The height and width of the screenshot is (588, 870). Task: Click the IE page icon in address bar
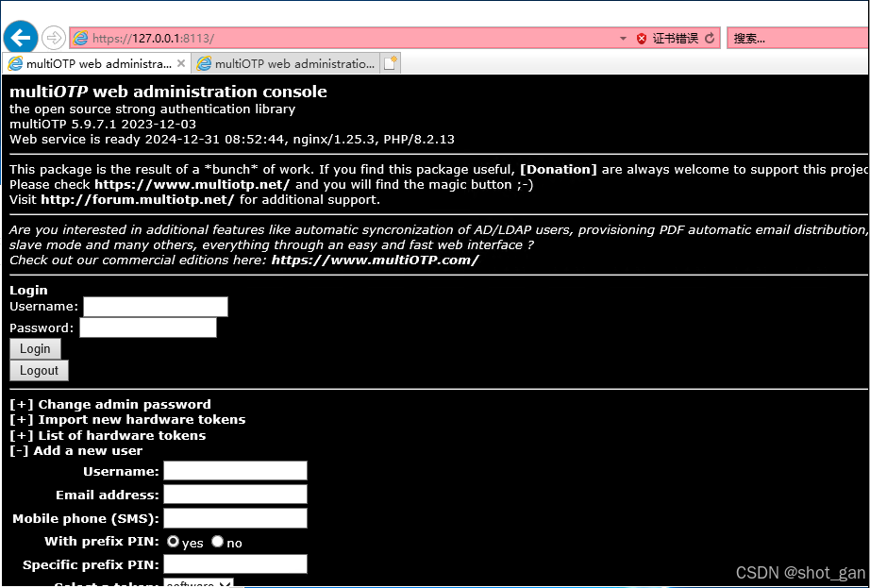(81, 39)
